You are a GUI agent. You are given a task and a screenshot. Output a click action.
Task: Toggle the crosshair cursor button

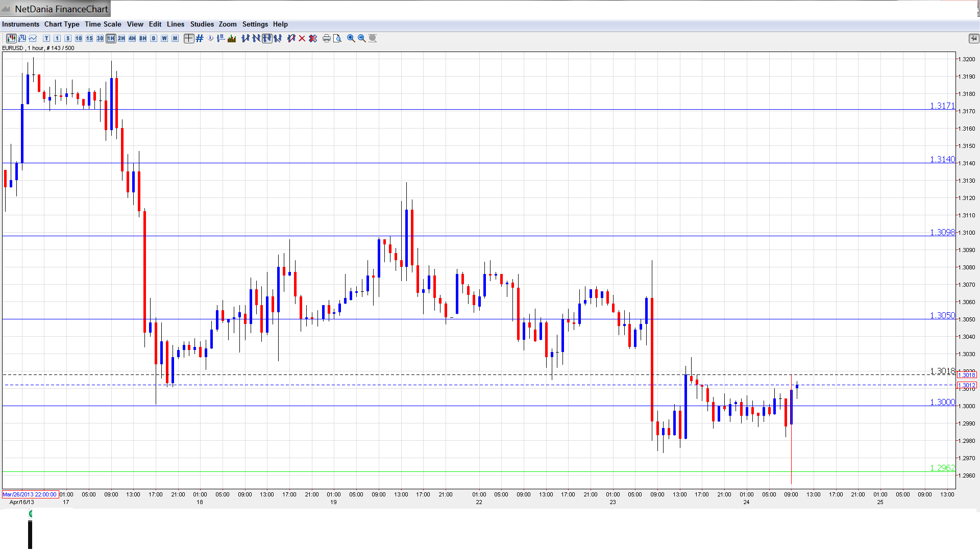189,38
